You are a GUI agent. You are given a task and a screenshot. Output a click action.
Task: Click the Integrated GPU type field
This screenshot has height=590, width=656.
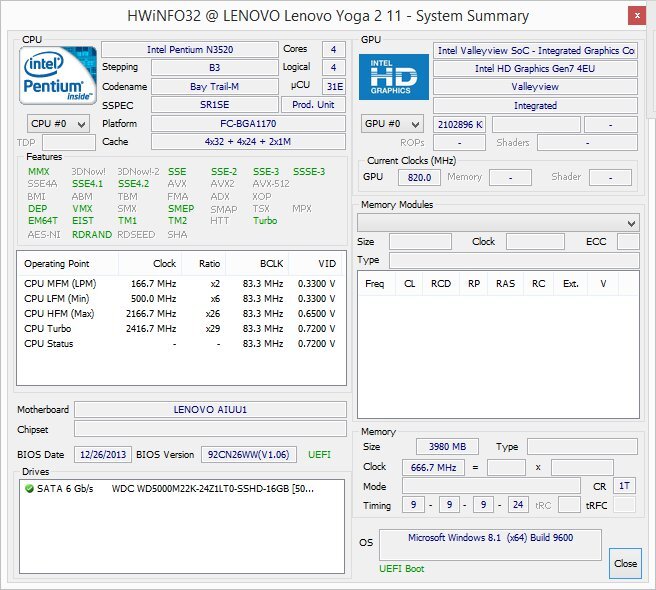click(x=535, y=105)
